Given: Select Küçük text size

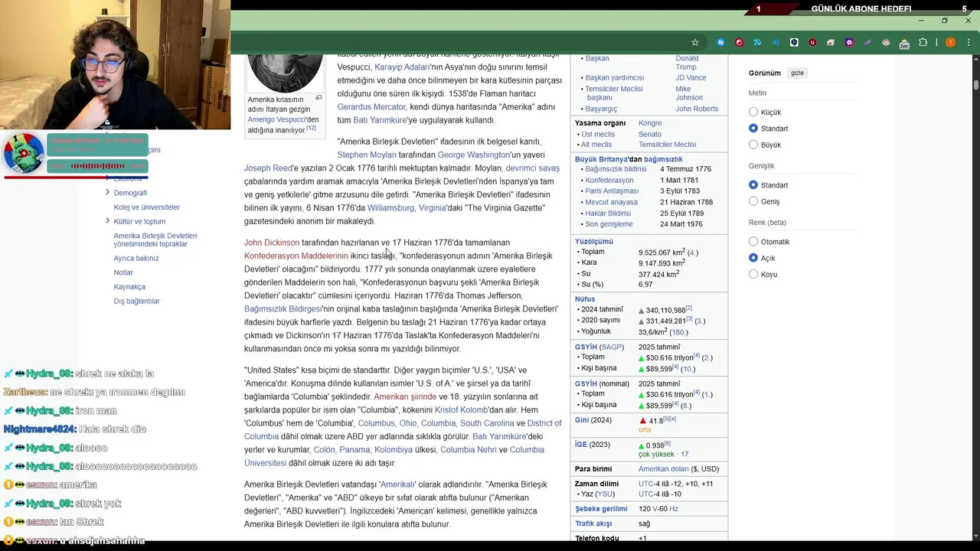Looking at the screenshot, I should click(753, 112).
